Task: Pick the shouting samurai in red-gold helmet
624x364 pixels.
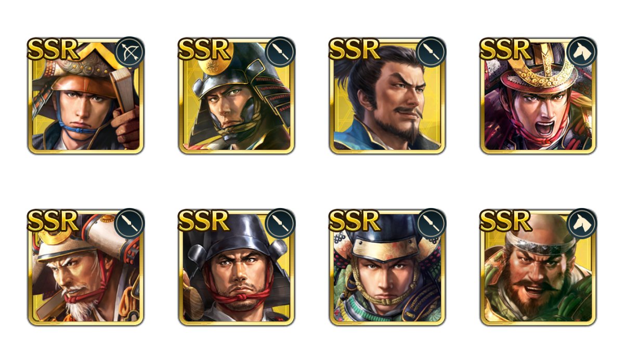Action: [x=538, y=98]
